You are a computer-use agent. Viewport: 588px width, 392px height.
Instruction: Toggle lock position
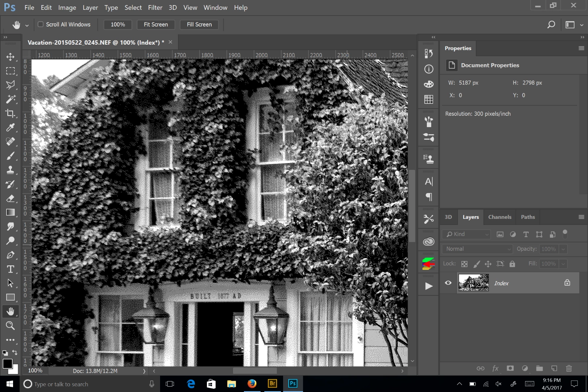tap(488, 264)
